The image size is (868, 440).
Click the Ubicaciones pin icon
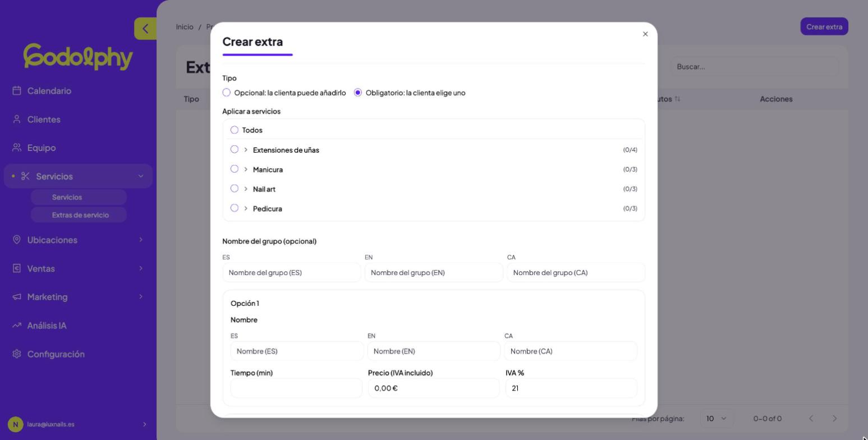(17, 240)
